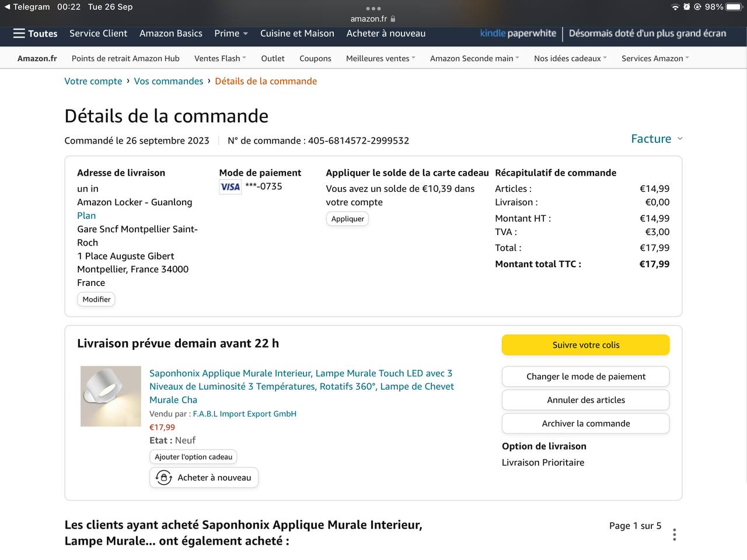Open the lamp product thumbnail
Screen dimensions: 747x560
111,396
